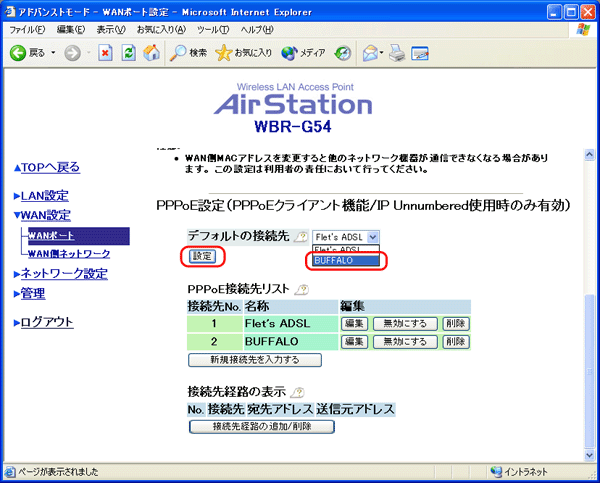
Task: Click the 設定 button
Action: click(x=202, y=256)
